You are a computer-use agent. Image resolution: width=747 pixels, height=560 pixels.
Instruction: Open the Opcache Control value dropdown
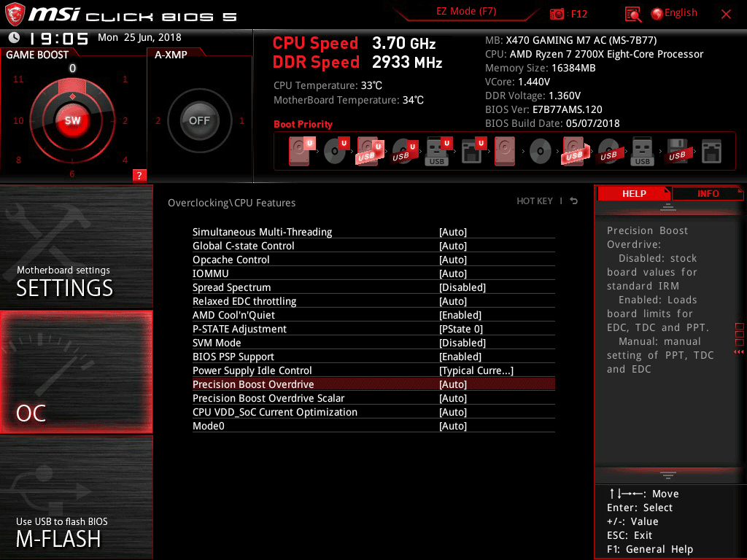tap(452, 260)
